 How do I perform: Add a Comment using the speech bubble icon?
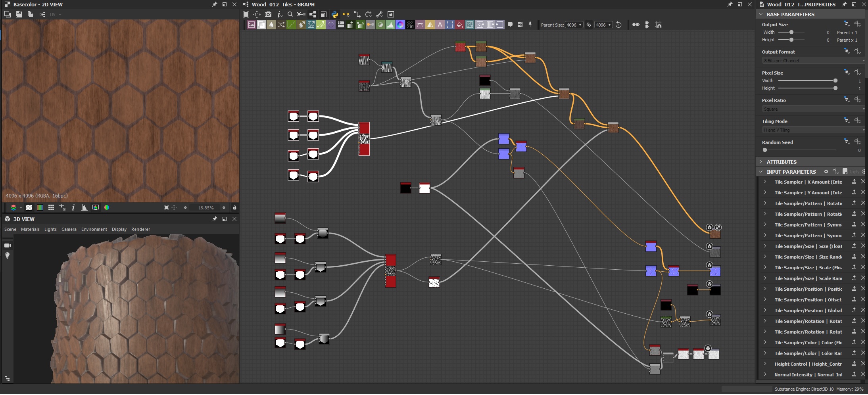point(511,25)
